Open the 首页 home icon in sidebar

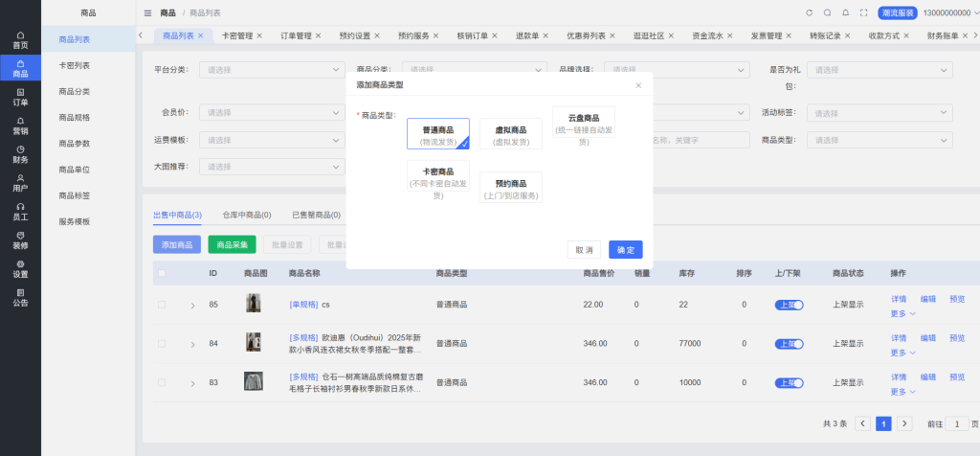tap(20, 40)
